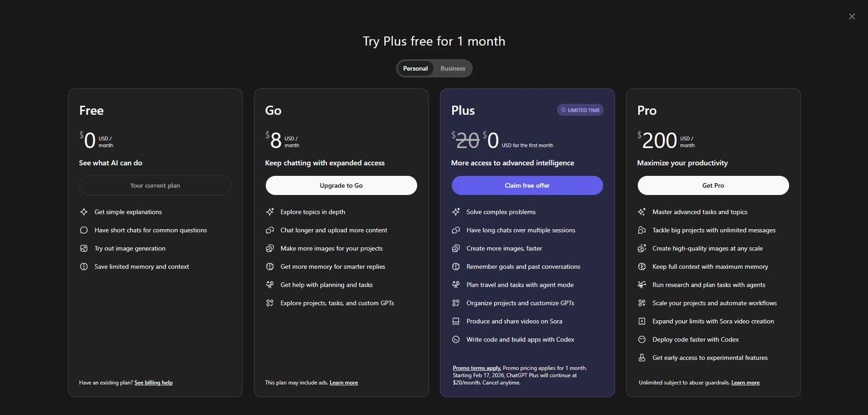Click the GPTs grid icon beside Organize projects
Image resolution: width=868 pixels, height=415 pixels.
(x=455, y=303)
